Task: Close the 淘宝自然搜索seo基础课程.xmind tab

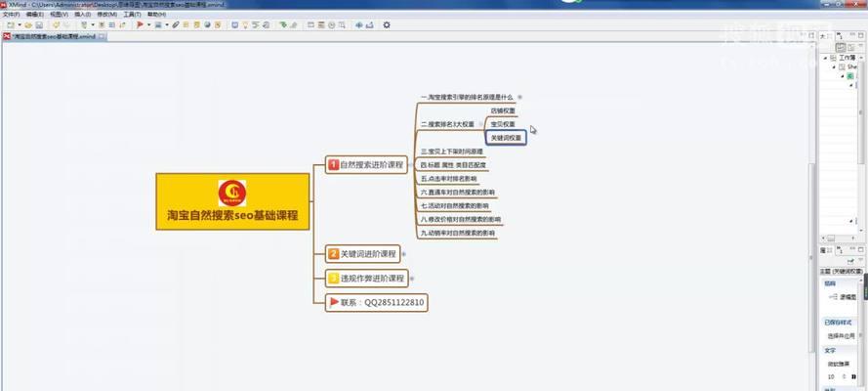Action: pyautogui.click(x=102, y=36)
